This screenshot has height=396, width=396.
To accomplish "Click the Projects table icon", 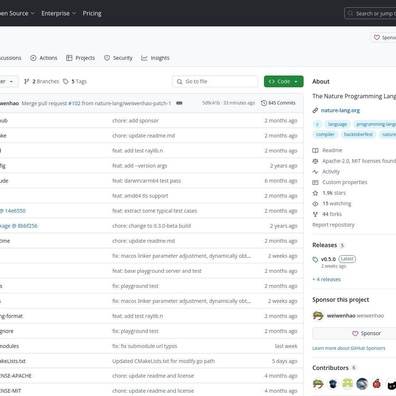I will (x=69, y=58).
